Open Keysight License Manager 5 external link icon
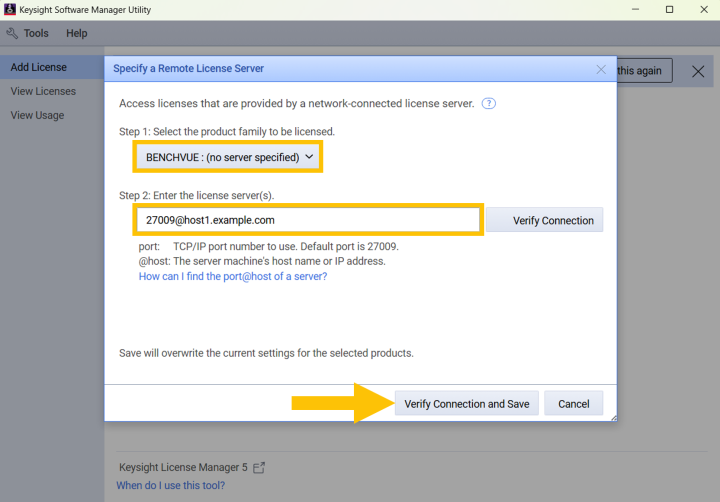720x502 pixels. (259, 468)
